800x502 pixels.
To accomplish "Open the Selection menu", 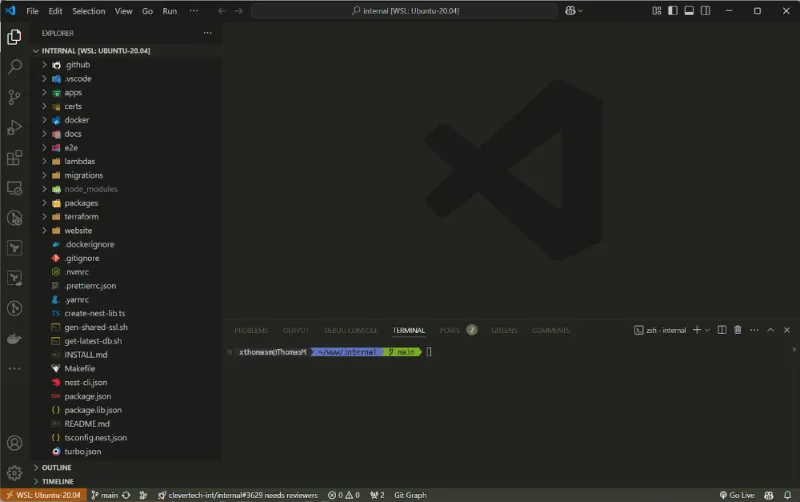I will (88, 11).
